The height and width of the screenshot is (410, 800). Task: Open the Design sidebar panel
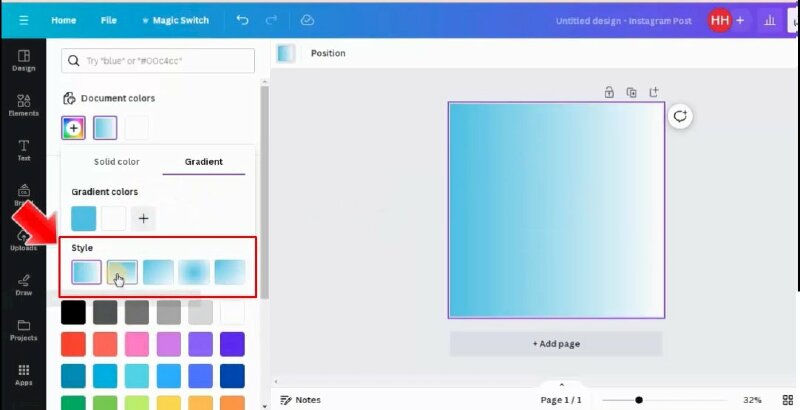[x=23, y=61]
